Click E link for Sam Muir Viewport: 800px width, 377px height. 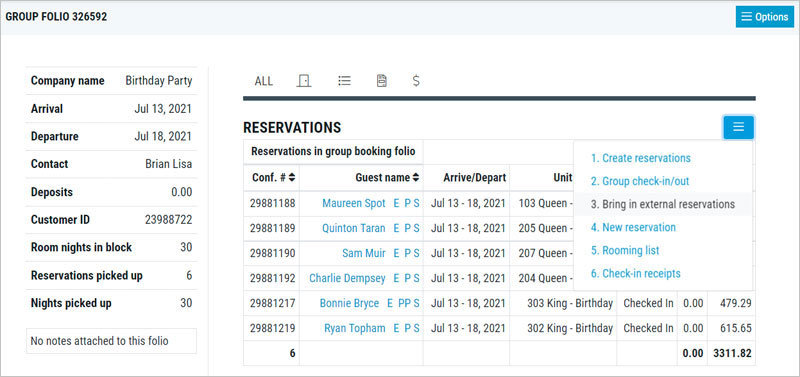396,253
